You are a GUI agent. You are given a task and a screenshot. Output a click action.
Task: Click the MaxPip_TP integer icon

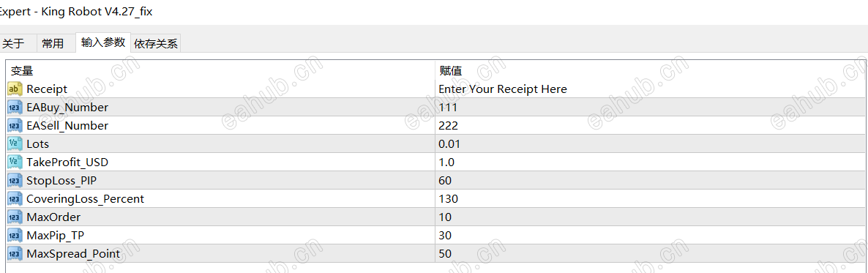[15, 236]
